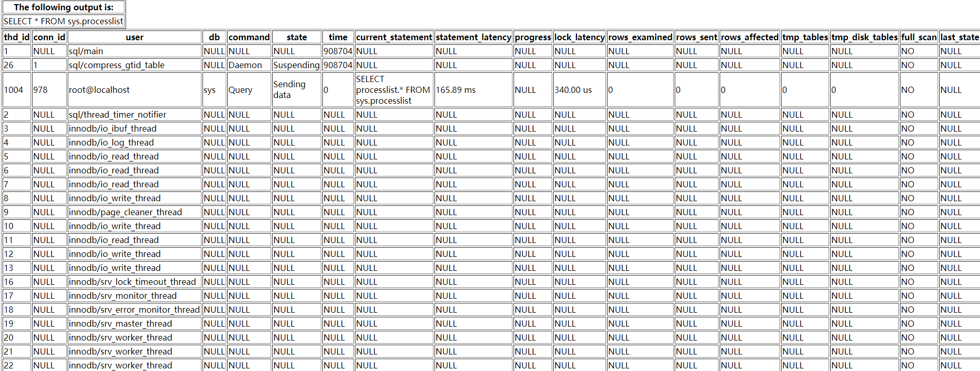Click the conn_id column header

[x=49, y=37]
